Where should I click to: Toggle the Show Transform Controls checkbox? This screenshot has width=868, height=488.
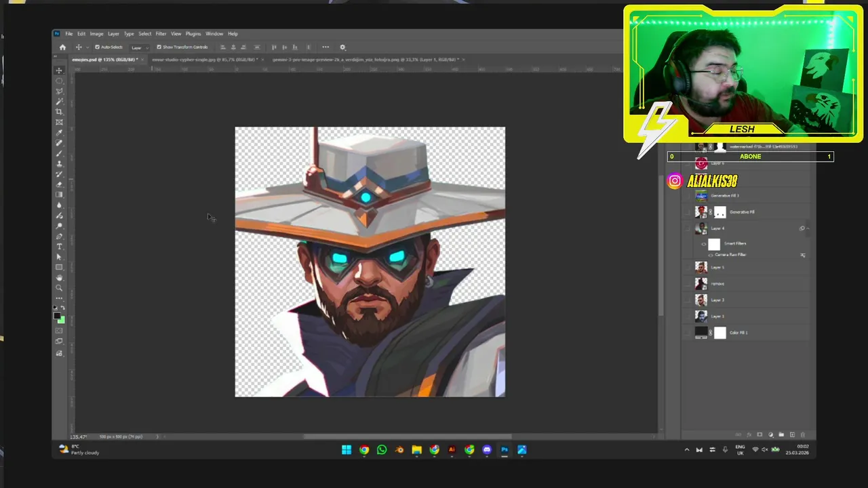pyautogui.click(x=159, y=47)
